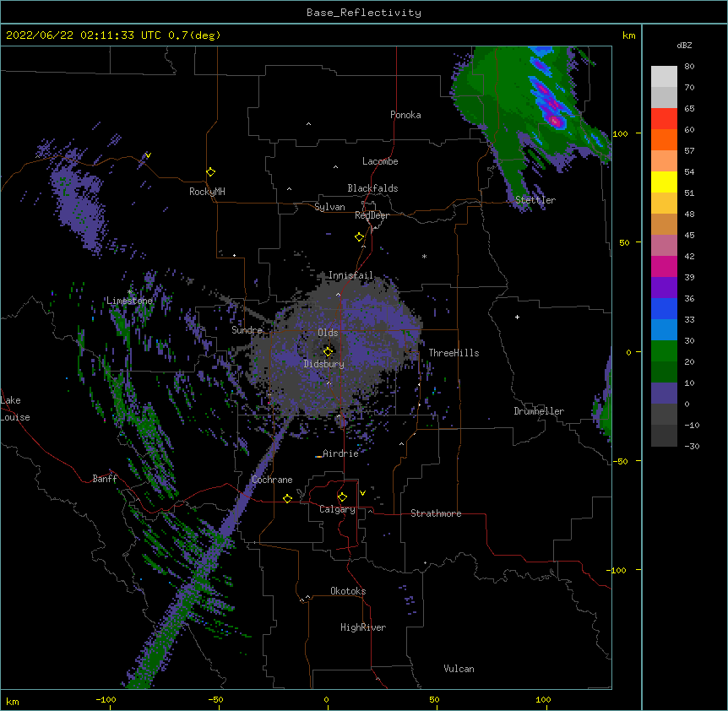Click the Base_Reflectivity title
The image size is (728, 711).
click(364, 13)
